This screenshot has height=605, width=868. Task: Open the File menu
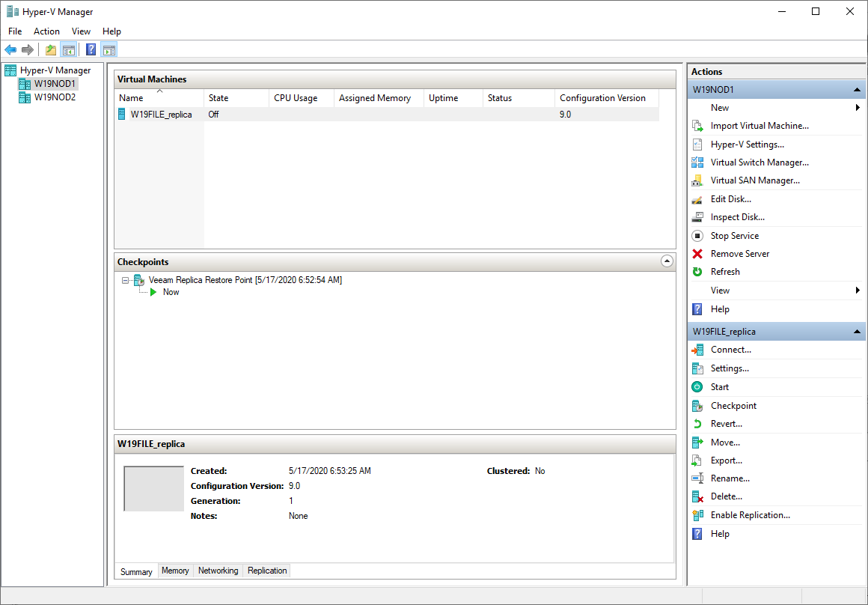click(x=15, y=31)
